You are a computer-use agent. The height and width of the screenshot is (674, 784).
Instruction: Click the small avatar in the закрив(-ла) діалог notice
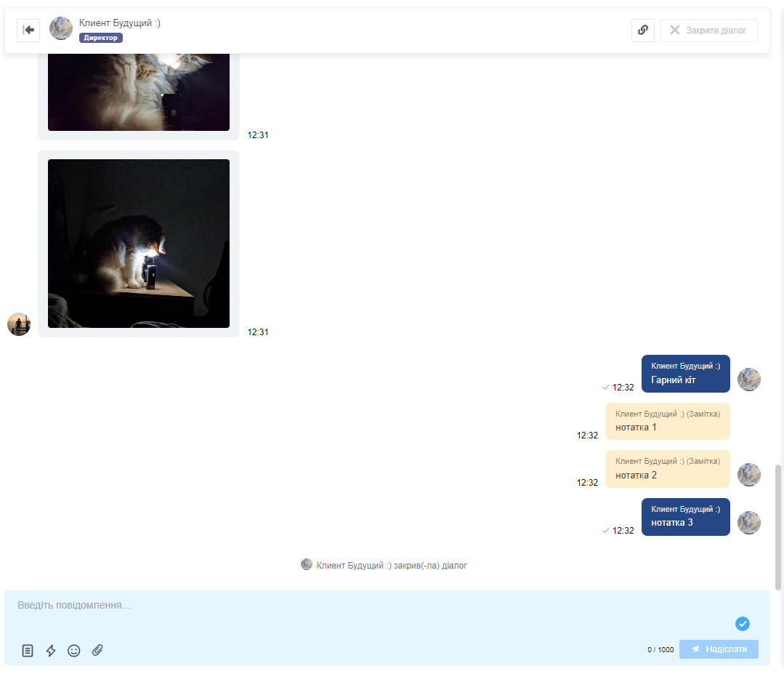pyautogui.click(x=307, y=564)
